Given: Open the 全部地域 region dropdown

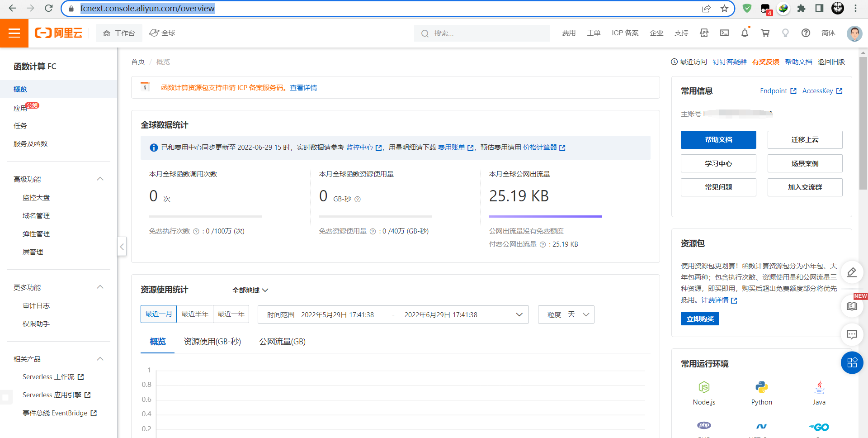Looking at the screenshot, I should [250, 290].
